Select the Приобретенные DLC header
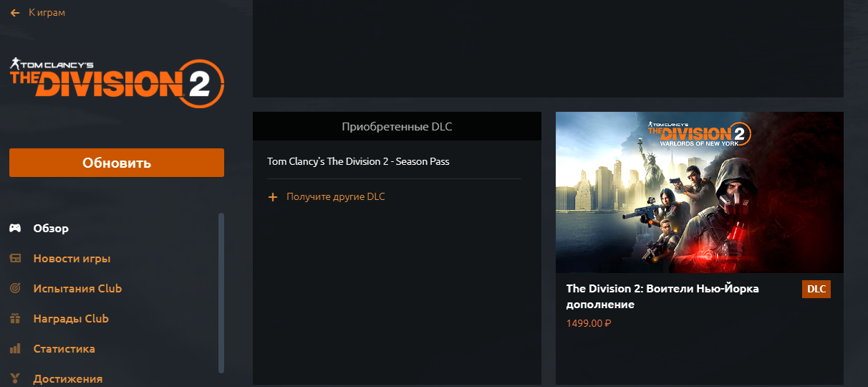Screen dimensions: 868x387 397,127
